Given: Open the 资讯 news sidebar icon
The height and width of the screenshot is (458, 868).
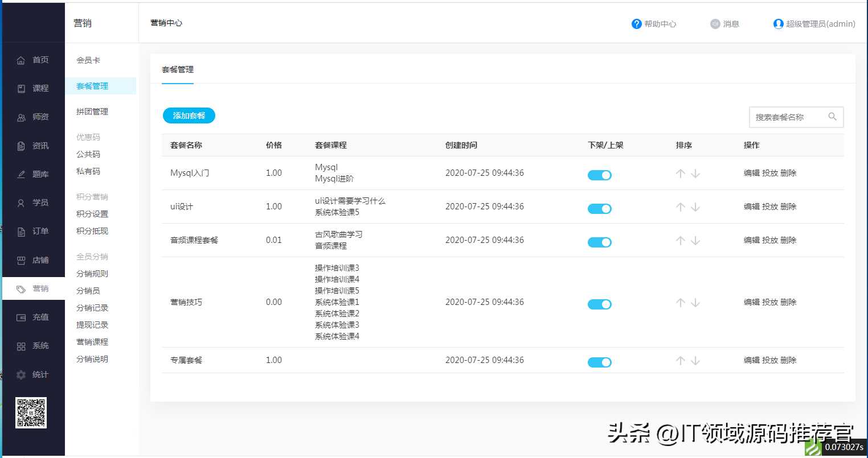Looking at the screenshot, I should click(21, 146).
